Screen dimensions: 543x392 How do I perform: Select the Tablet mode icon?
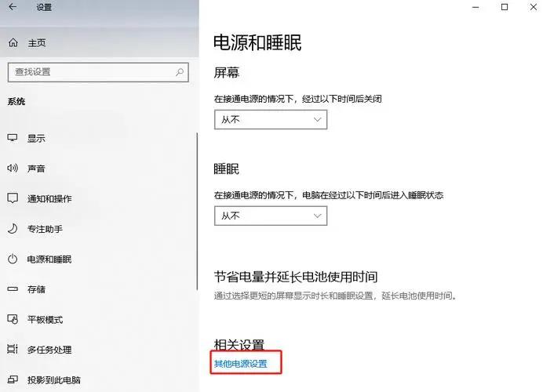(13, 319)
